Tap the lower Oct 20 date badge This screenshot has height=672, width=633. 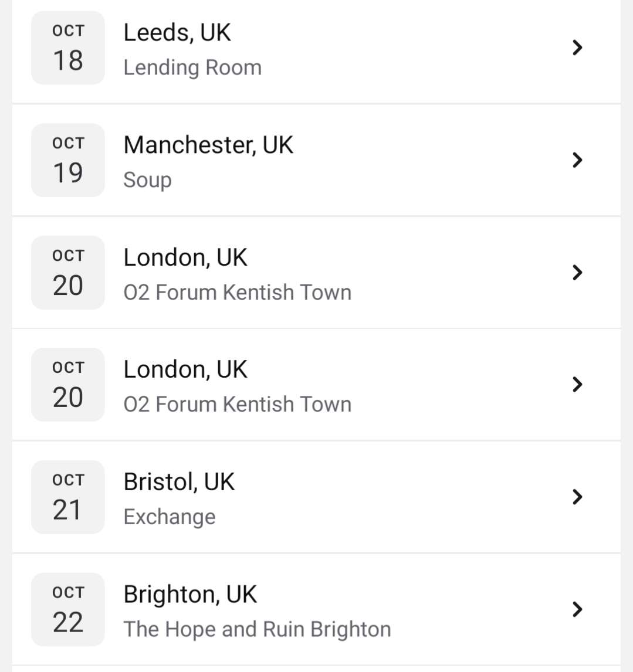click(68, 385)
